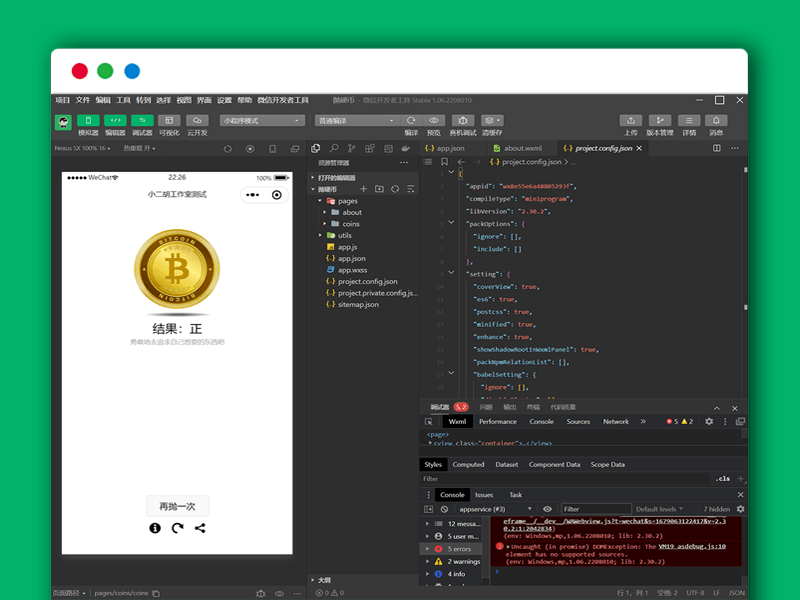Screen dimensions: 800x600
Task: Toggle the 调试器 debugger panel button
Action: [142, 120]
